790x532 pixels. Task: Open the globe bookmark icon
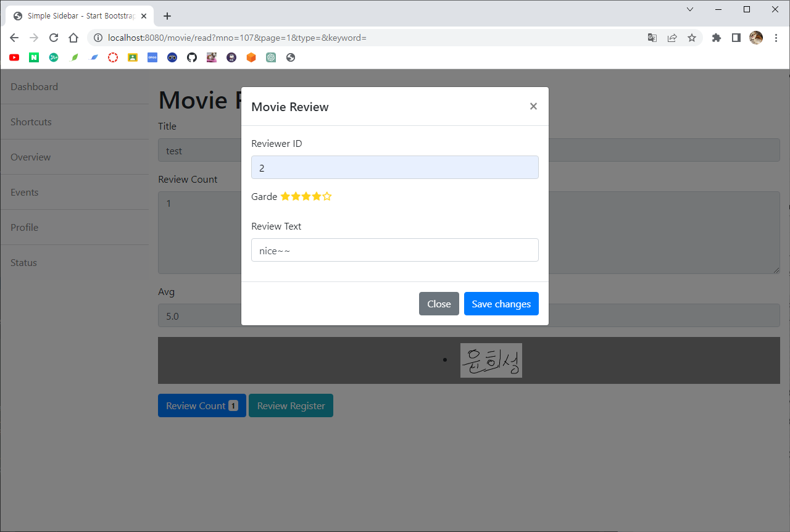point(291,57)
